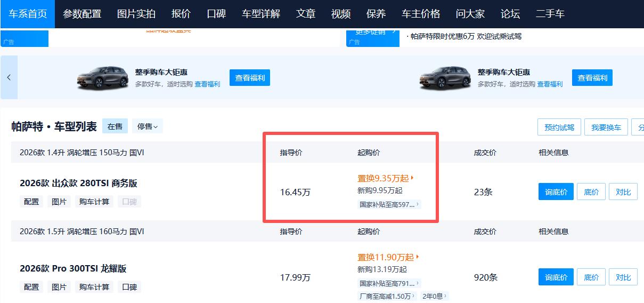Expand the 厂商至高减1.50万 tag
Screen dimensions: 644x303
pos(387,296)
